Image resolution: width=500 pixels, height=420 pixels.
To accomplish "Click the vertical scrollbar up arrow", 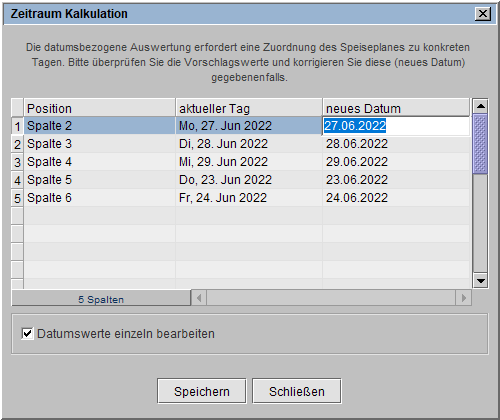I will click(x=480, y=106).
